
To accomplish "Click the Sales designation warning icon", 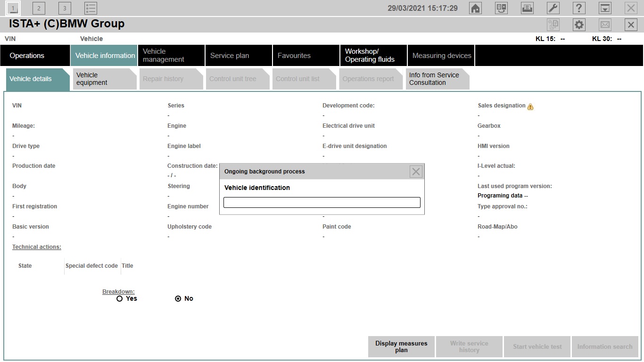I will (530, 107).
